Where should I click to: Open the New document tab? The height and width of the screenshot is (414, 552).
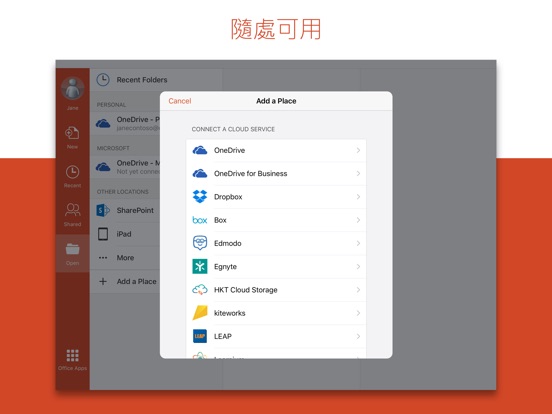(72, 137)
